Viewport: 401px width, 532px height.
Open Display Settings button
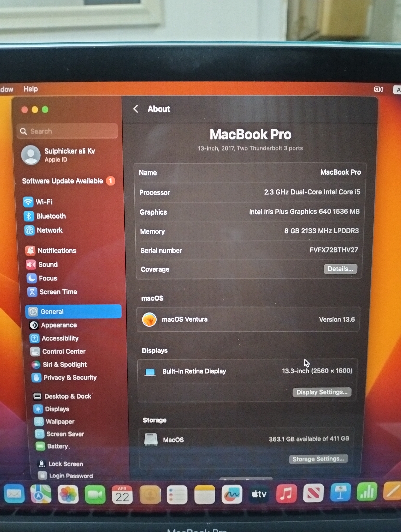coord(322,392)
